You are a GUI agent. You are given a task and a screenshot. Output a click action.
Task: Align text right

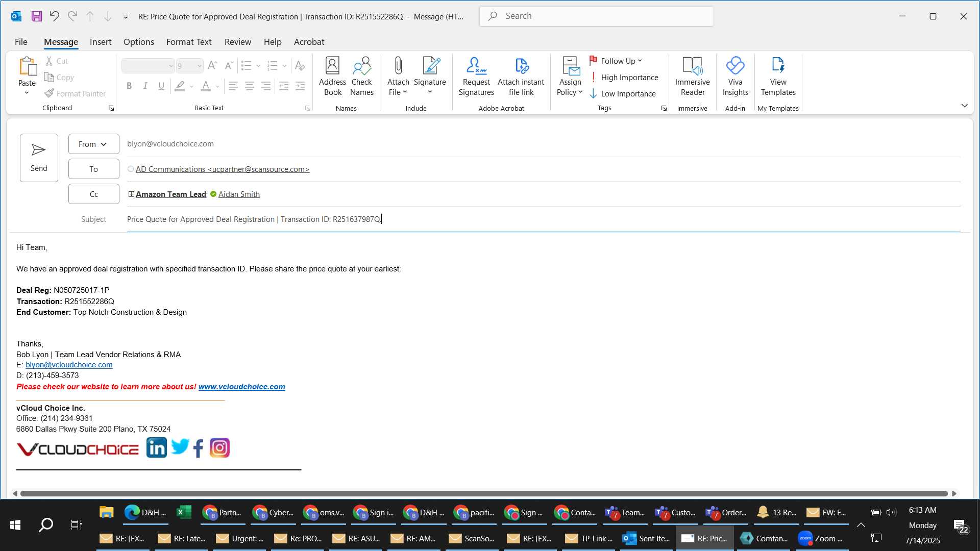point(266,86)
